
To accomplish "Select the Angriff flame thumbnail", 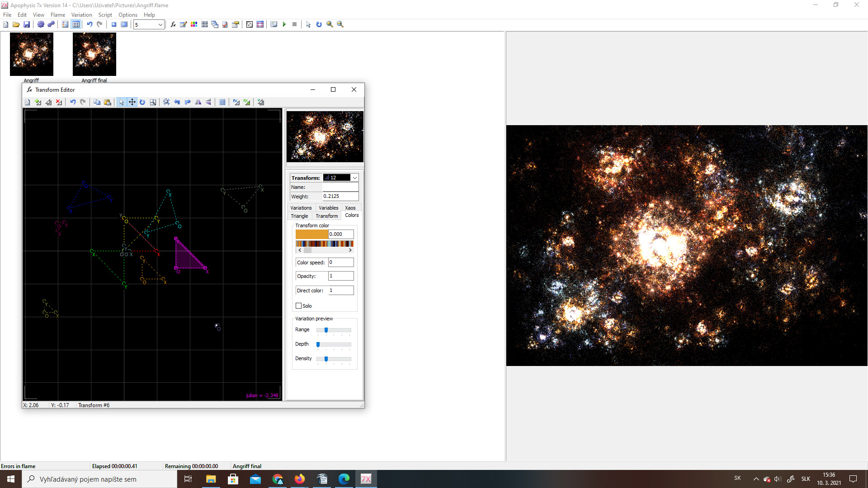I will point(32,54).
